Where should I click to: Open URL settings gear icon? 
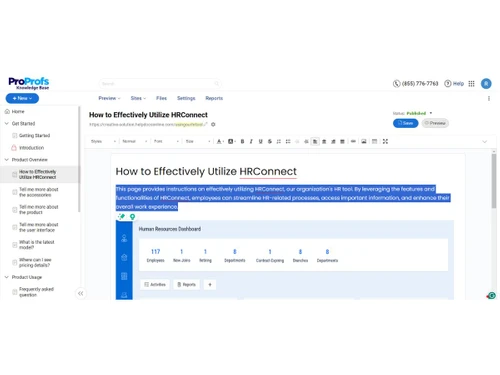pyautogui.click(x=213, y=125)
